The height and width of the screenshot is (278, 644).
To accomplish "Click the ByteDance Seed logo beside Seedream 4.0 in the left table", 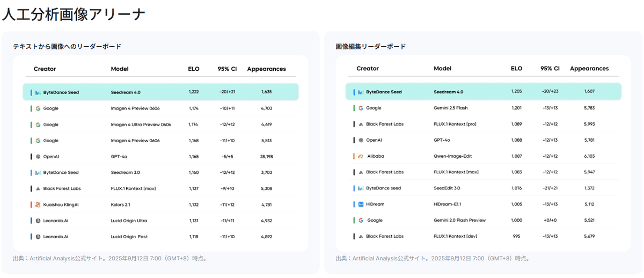I will (x=38, y=92).
